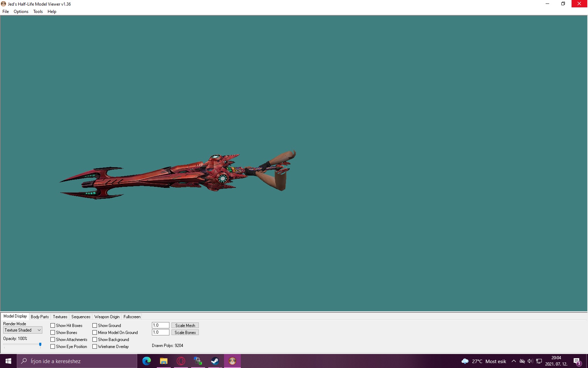Open File Explorer from the taskbar
Screen dimensions: 588x368
tap(163, 361)
